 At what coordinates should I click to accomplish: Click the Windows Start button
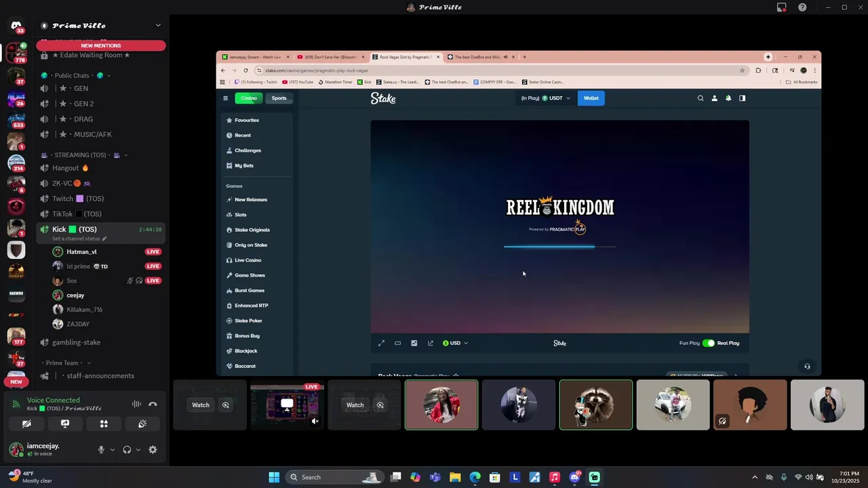coord(274,477)
